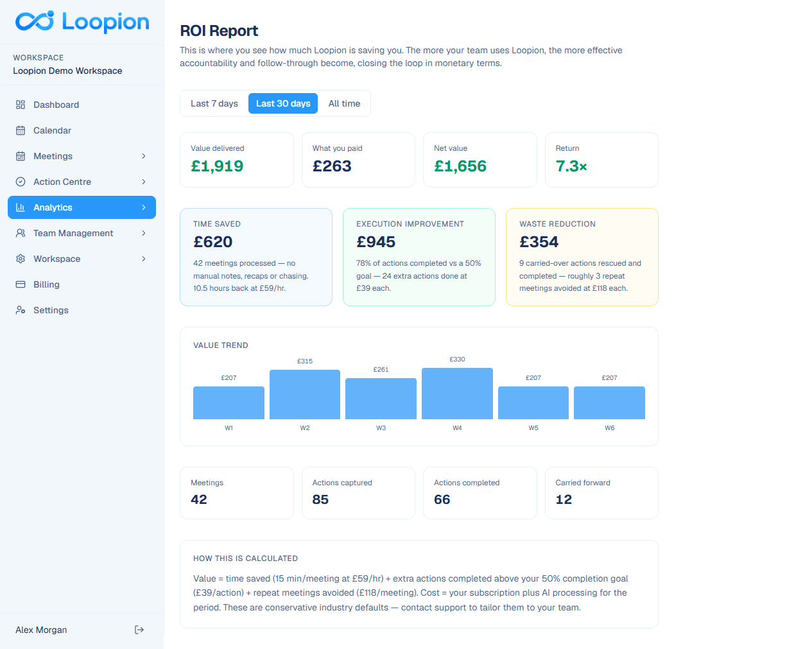812x649 pixels.
Task: Go to Calendar page
Action: pyautogui.click(x=82, y=130)
